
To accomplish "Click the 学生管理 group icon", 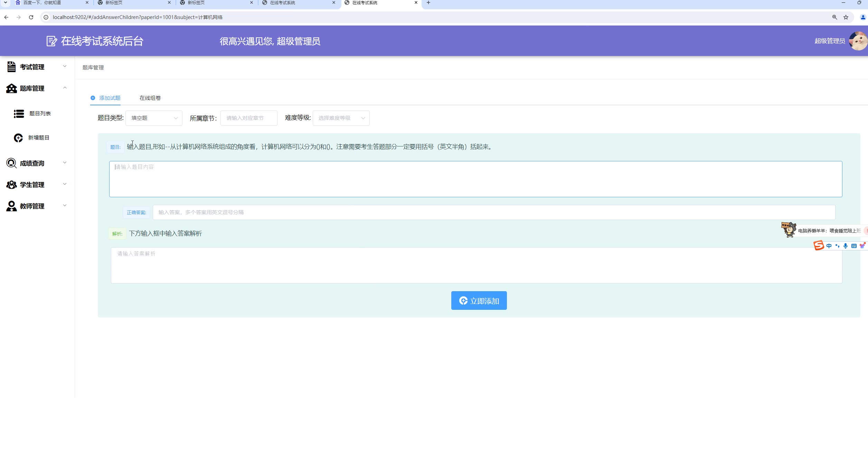I will click(x=11, y=185).
